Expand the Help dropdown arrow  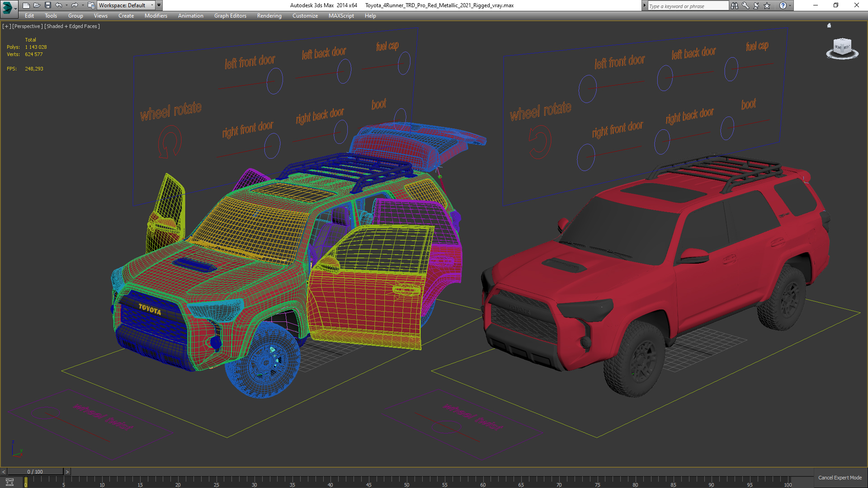(790, 5)
